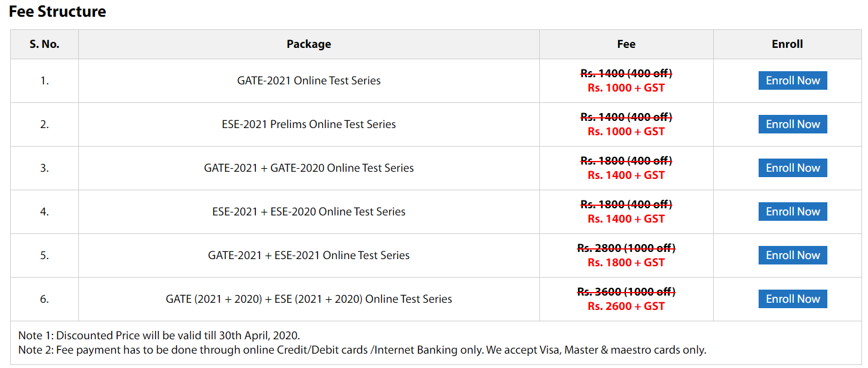
Task: Select the ESE-2021 Prelims package name
Action: click(308, 124)
